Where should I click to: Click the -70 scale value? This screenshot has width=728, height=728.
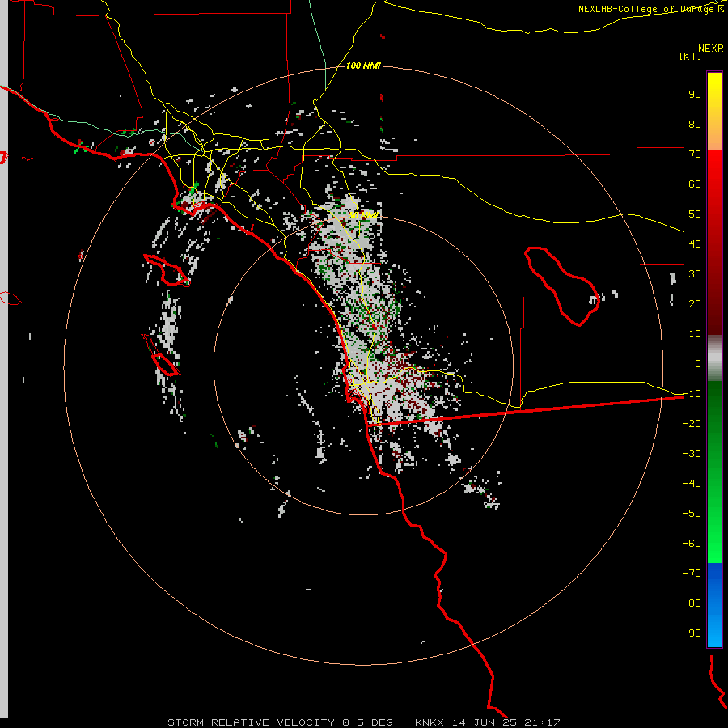coord(692,574)
